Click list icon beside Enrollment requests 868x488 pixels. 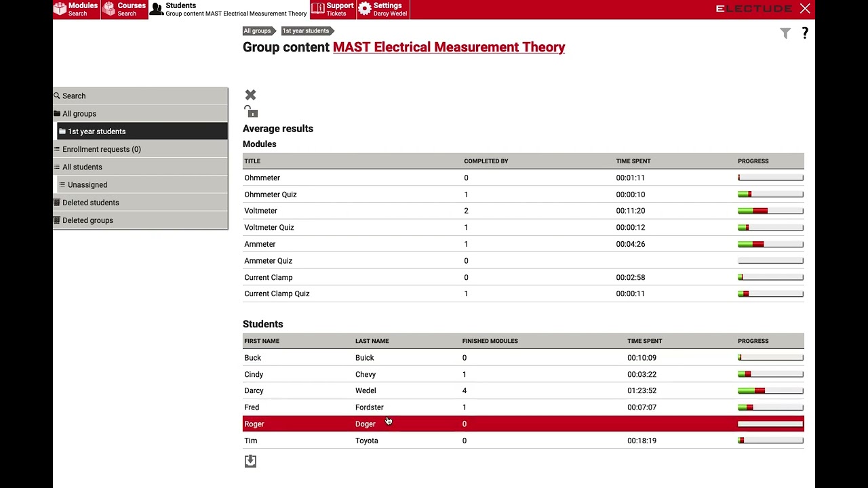pyautogui.click(x=57, y=149)
